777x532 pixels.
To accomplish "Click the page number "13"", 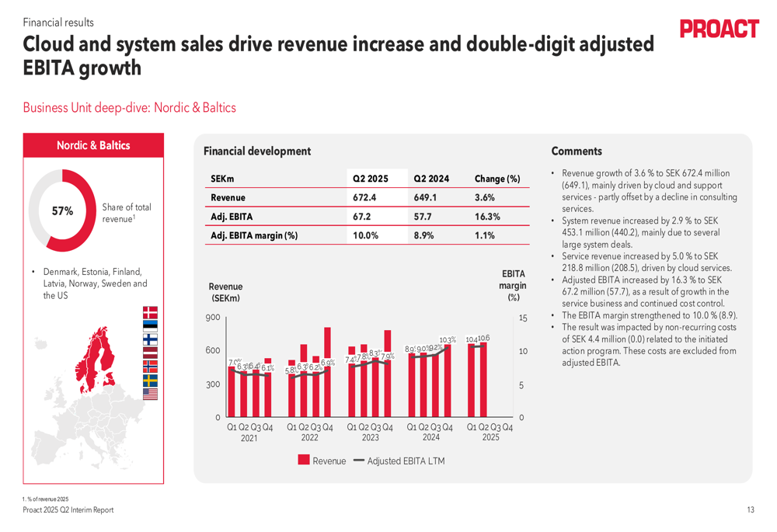I will pos(751,509).
